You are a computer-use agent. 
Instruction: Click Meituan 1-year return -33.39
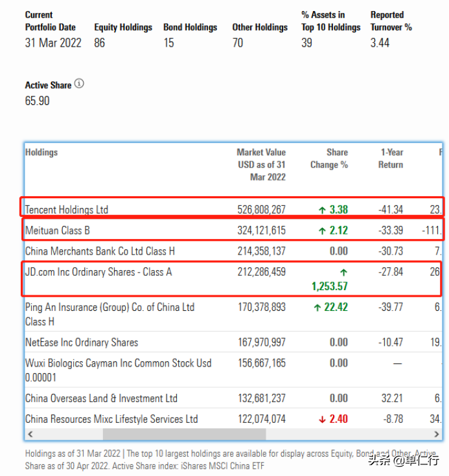[x=391, y=231]
